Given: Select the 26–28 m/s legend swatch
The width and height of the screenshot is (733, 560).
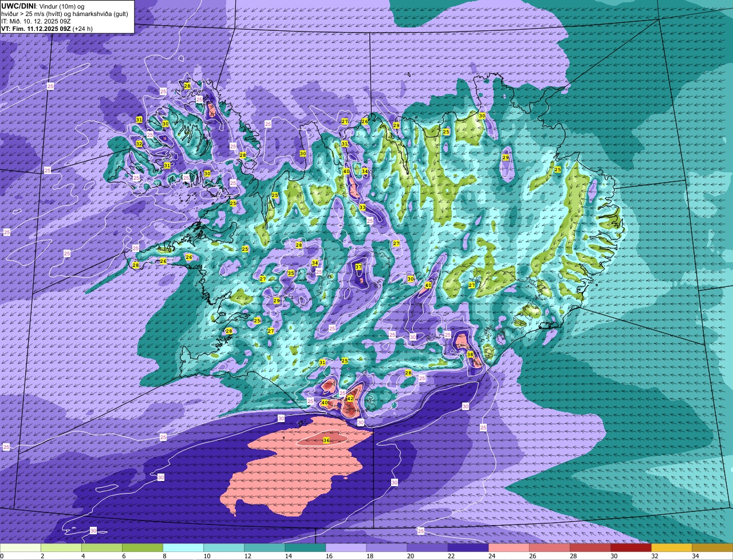Looking at the screenshot, I should (x=549, y=548).
